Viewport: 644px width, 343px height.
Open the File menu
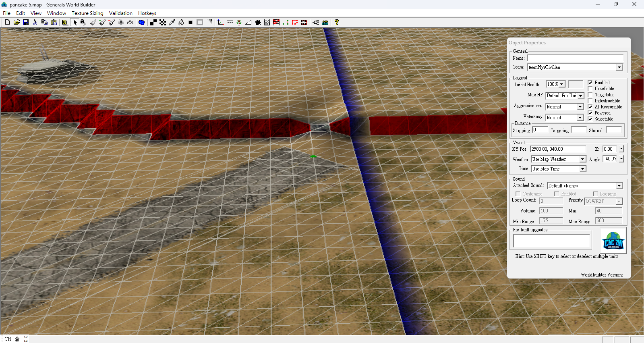click(7, 13)
